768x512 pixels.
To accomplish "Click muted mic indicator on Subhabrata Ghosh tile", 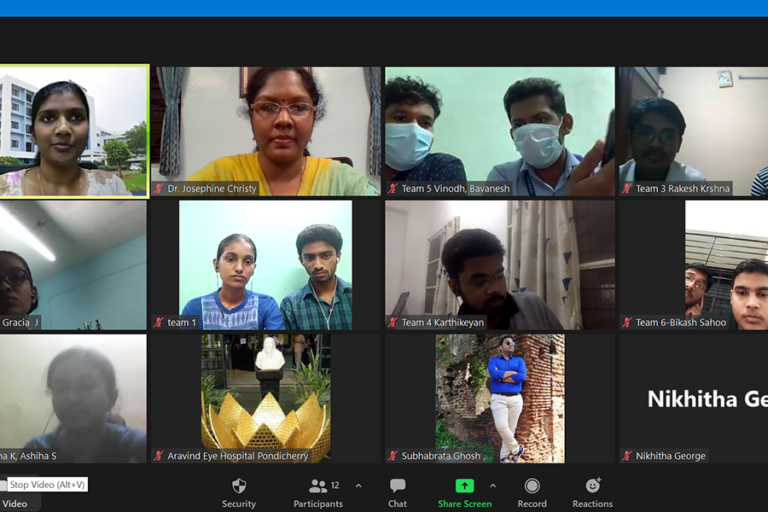I will pyautogui.click(x=392, y=456).
